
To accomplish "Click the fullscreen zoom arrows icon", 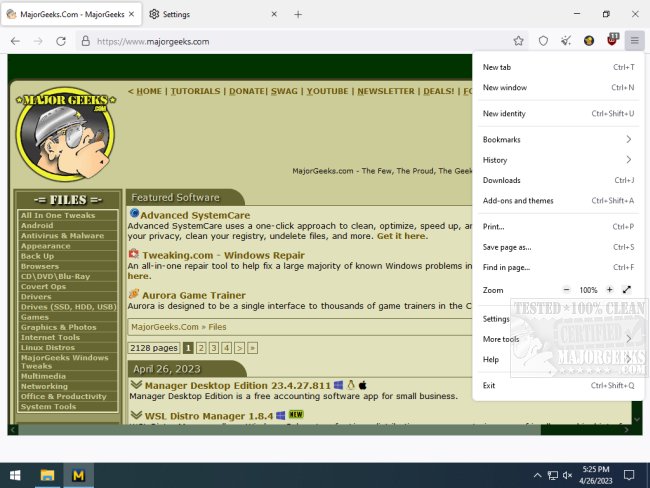I will [627, 289].
